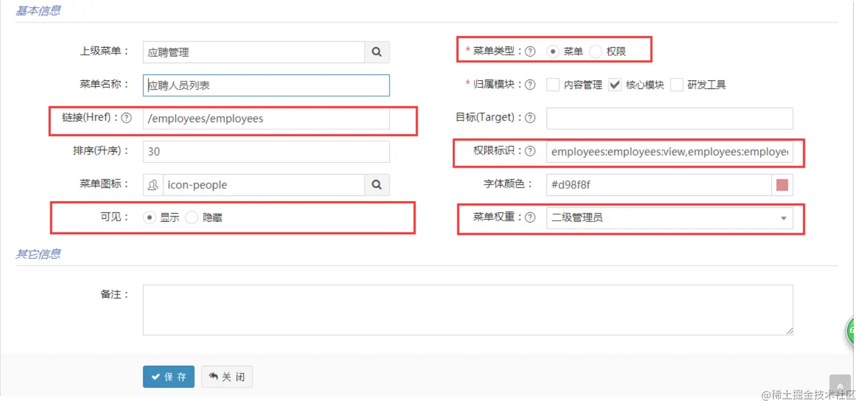
Task: Click the Href field /employees/employees
Action: [x=266, y=118]
